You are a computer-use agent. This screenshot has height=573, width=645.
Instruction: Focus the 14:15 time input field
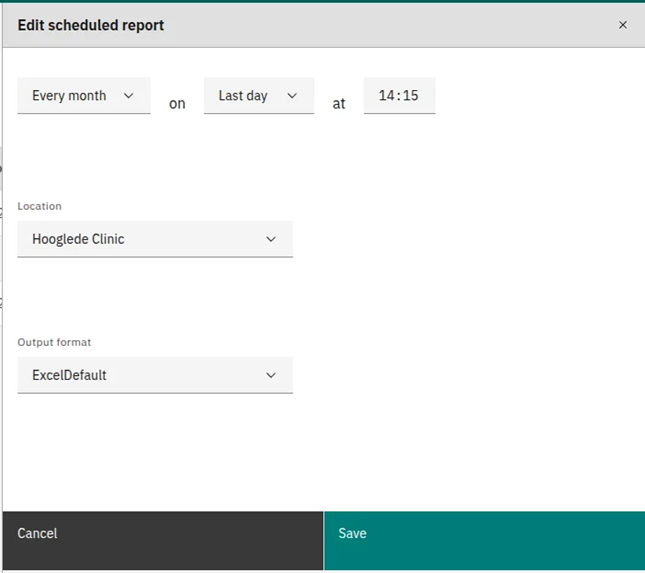[x=399, y=95]
